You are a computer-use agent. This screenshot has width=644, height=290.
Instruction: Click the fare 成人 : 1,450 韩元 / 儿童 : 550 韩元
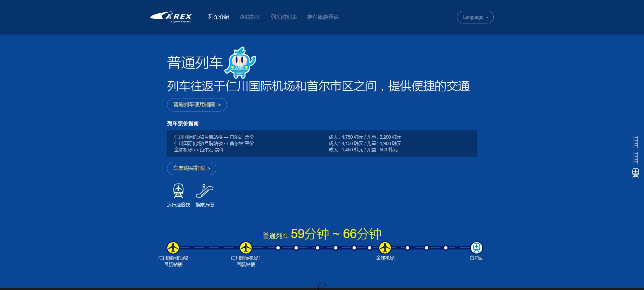(363, 150)
